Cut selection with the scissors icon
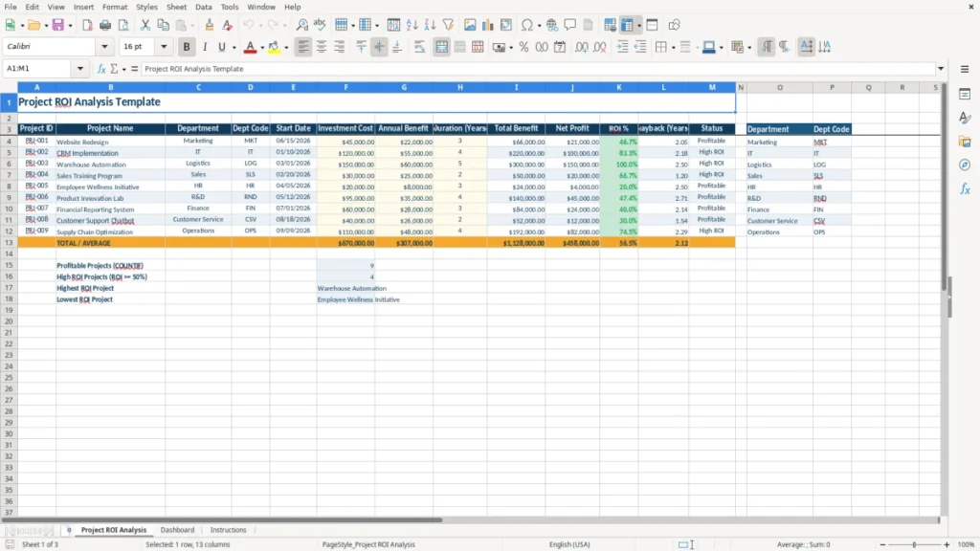This screenshot has width=980, height=551. (x=145, y=25)
